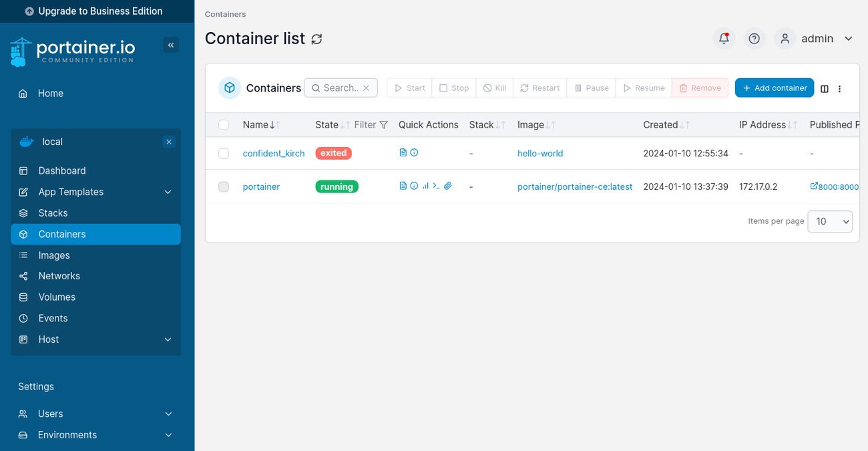Open container stats for portainer
868x451 pixels.
pos(426,186)
